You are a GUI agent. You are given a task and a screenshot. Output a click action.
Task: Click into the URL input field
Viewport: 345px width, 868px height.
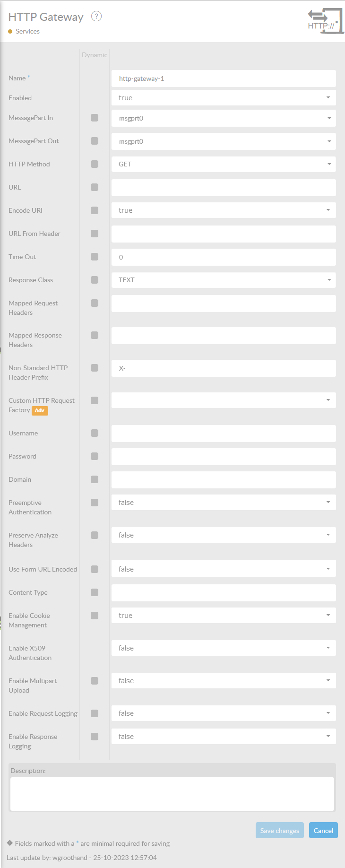click(224, 188)
